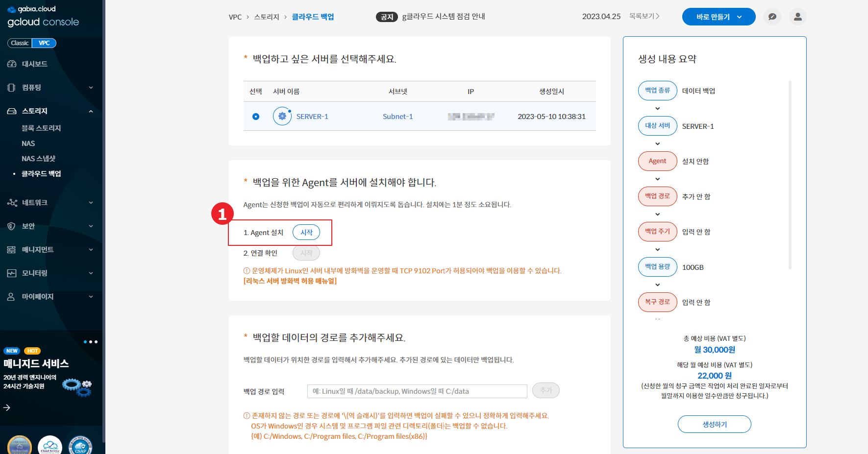The height and width of the screenshot is (454, 868).
Task: Click the 추가 button for backup path
Action: click(546, 390)
